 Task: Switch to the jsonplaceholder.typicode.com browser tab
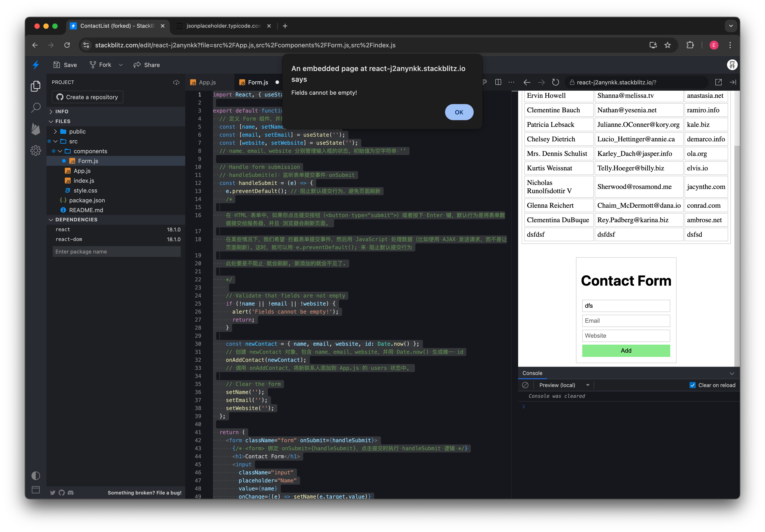pos(223,26)
